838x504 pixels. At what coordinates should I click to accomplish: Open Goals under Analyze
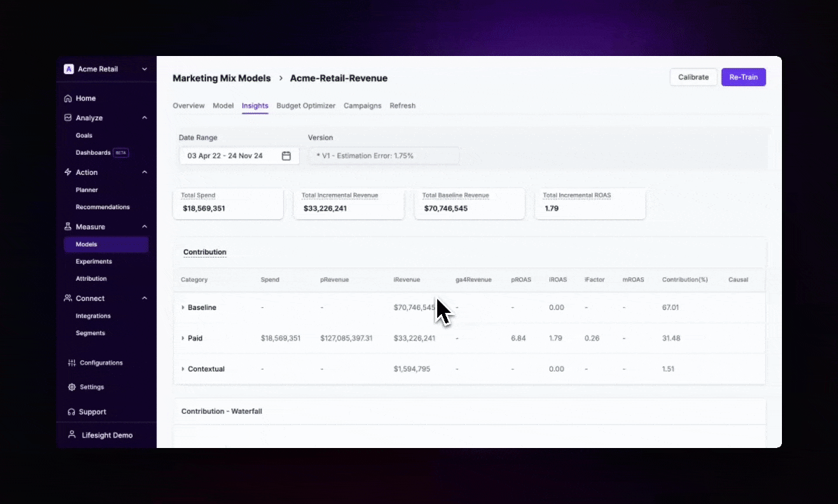(84, 136)
